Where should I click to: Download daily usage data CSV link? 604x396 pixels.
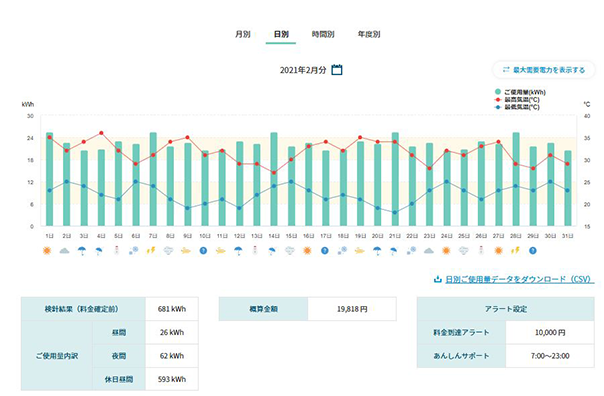click(x=518, y=279)
